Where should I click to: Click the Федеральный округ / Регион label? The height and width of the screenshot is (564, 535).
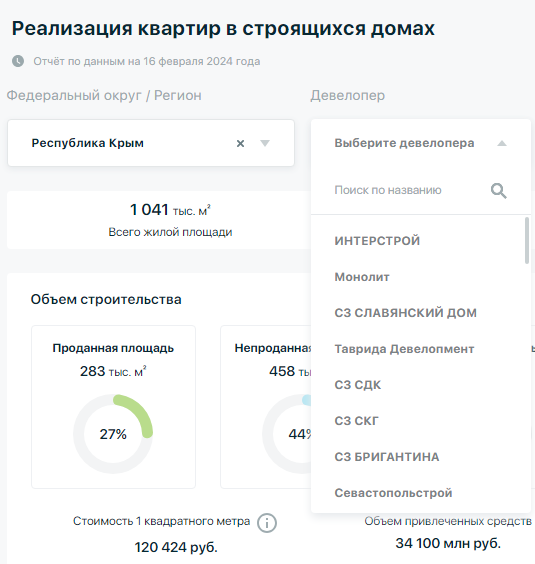(x=104, y=95)
